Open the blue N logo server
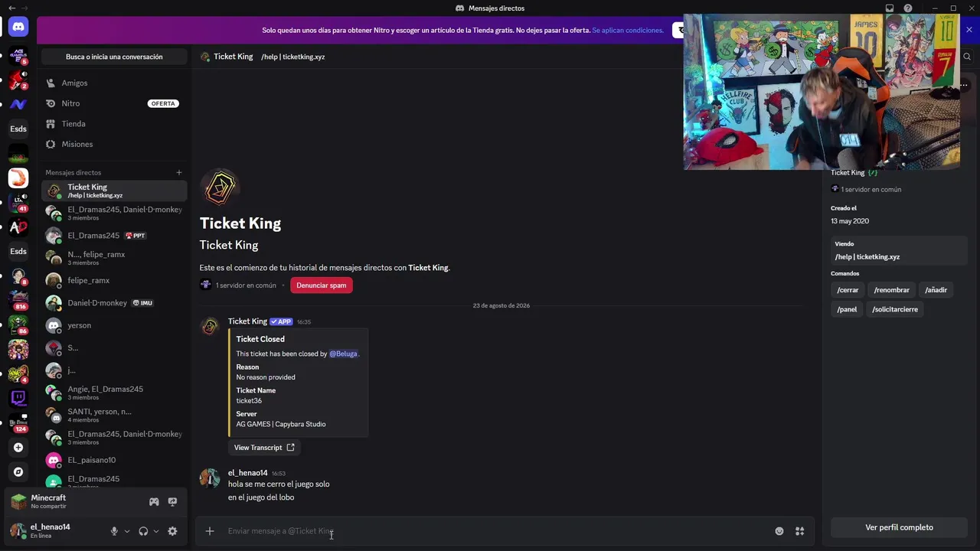Image resolution: width=980 pixels, height=551 pixels. pos(18,104)
